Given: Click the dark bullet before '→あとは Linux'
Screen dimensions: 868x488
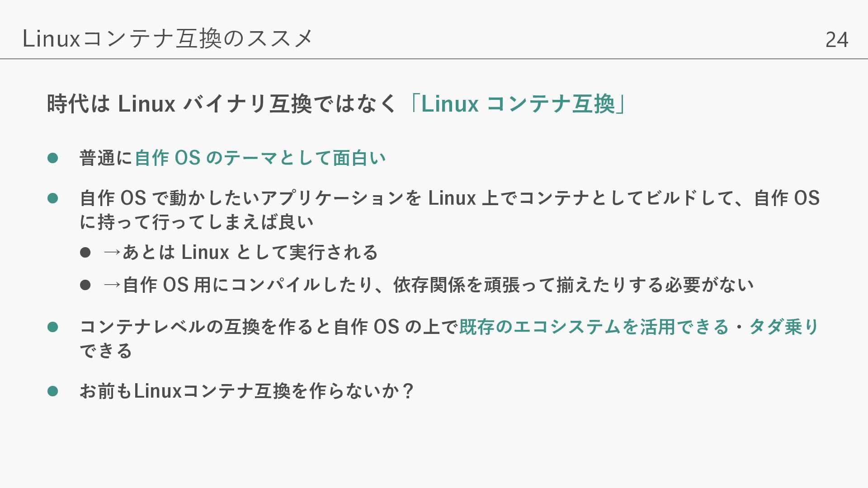Looking at the screenshot, I should [x=85, y=252].
